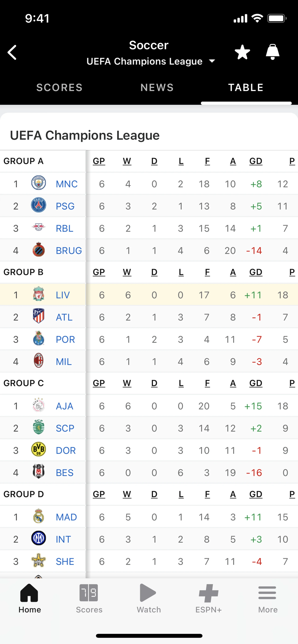298x644 pixels.
Task: Select the TABLE tab
Action: click(246, 88)
